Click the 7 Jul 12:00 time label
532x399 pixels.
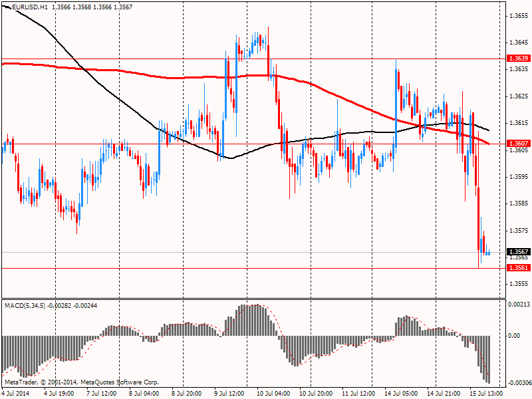[103, 393]
